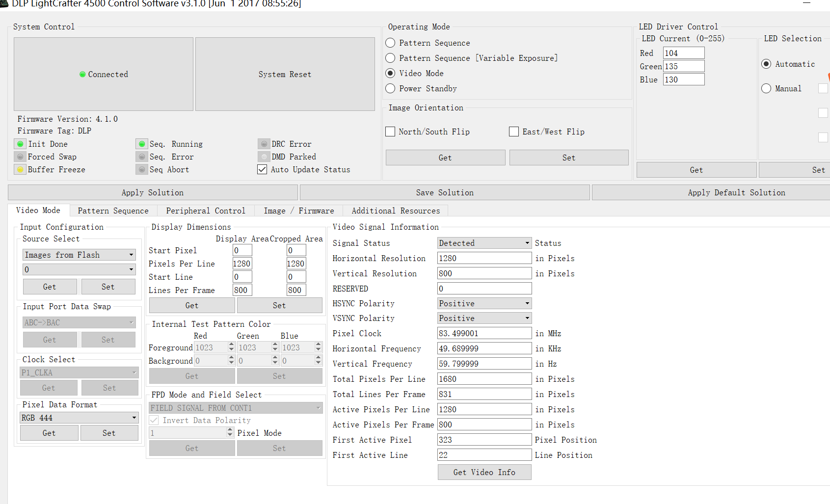Click the yellow Buffer Freeze indicator
The height and width of the screenshot is (504, 830).
coord(20,170)
